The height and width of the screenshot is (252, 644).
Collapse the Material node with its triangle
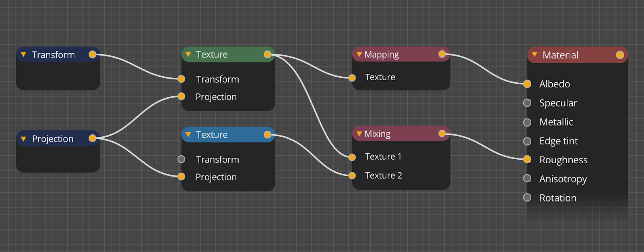(535, 55)
